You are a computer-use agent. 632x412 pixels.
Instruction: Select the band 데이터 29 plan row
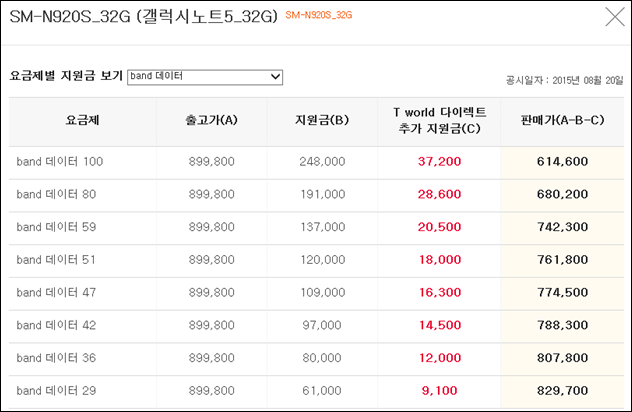[x=316, y=391]
